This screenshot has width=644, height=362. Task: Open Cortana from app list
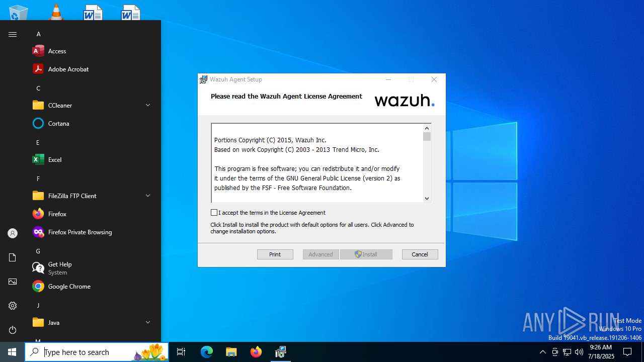[92, 124]
